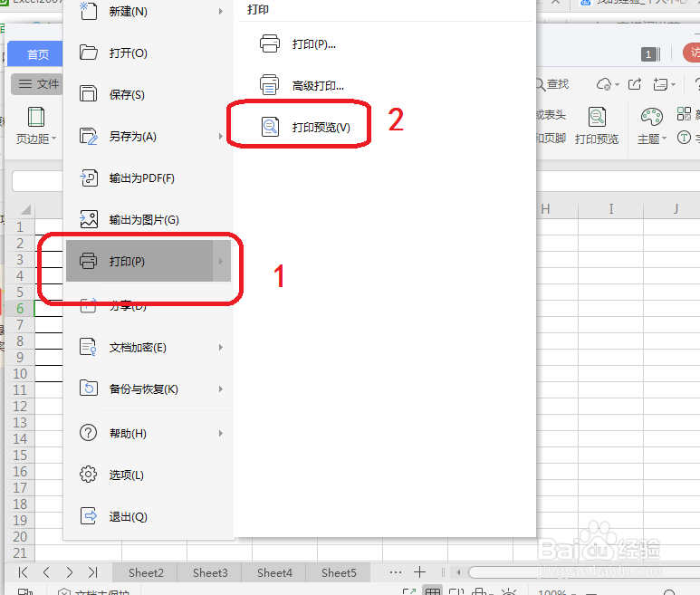Viewport: 700px width, 595px height.
Task: Click the backup and restore icon
Action: (x=89, y=388)
